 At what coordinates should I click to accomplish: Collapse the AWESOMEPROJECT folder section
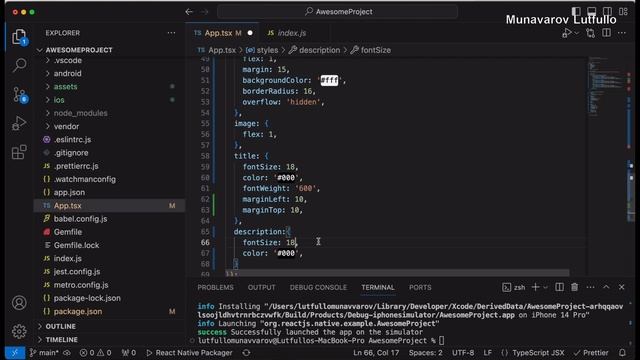109,50
